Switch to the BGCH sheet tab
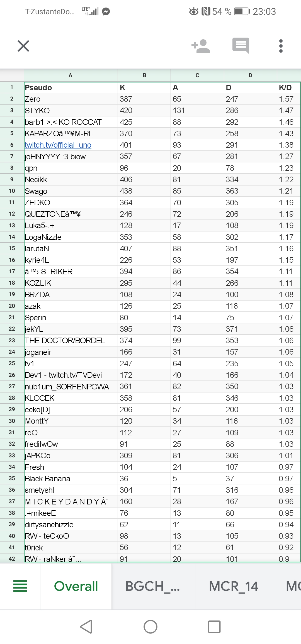301x644 pixels. pyautogui.click(x=153, y=586)
